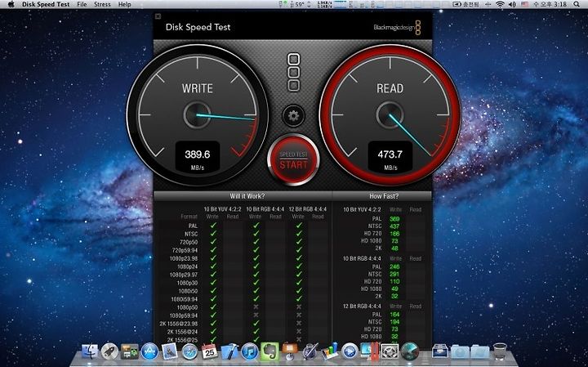Click the 'How Fast?' header
Screen dimensions: 588x367
[383, 196]
